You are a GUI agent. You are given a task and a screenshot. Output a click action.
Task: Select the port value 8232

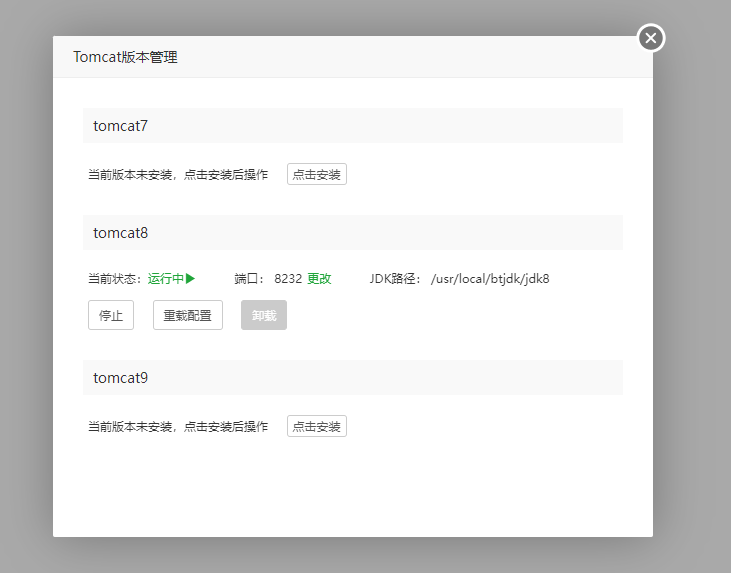pos(288,279)
